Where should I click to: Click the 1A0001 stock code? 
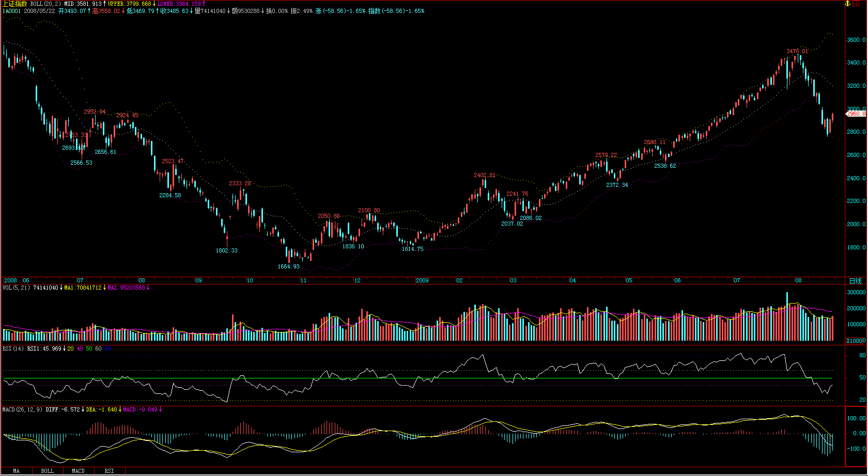[11, 11]
